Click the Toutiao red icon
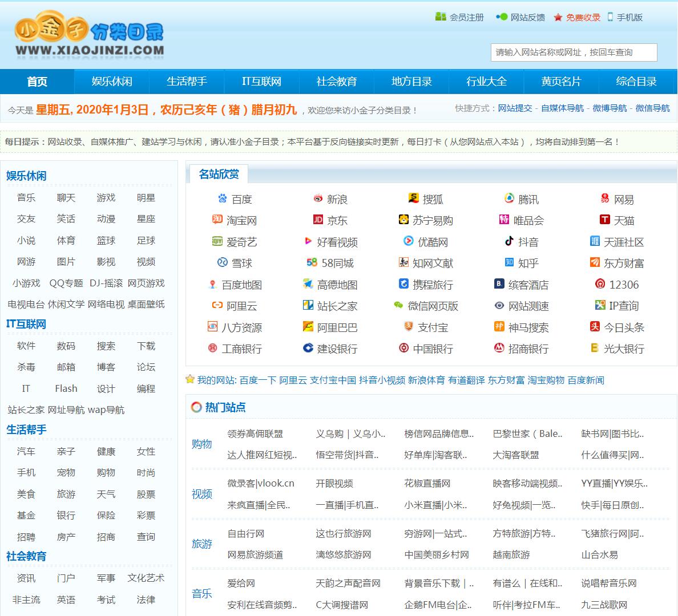678x616 pixels. [595, 326]
